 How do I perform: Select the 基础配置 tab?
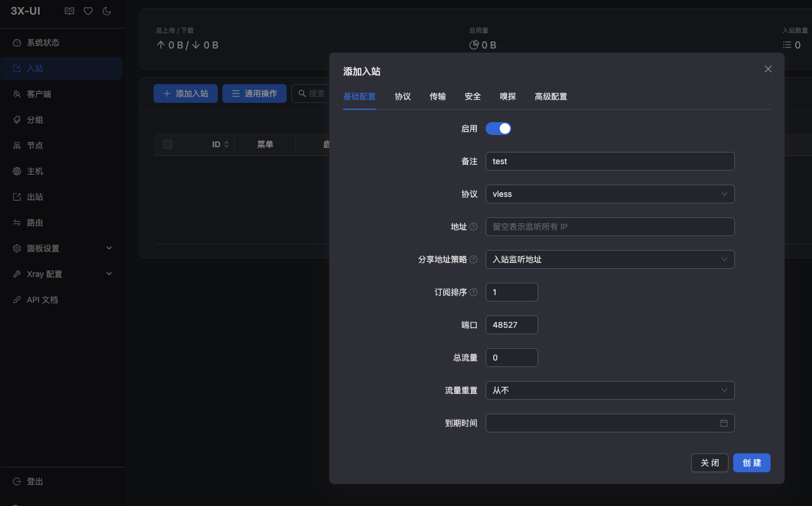point(360,96)
